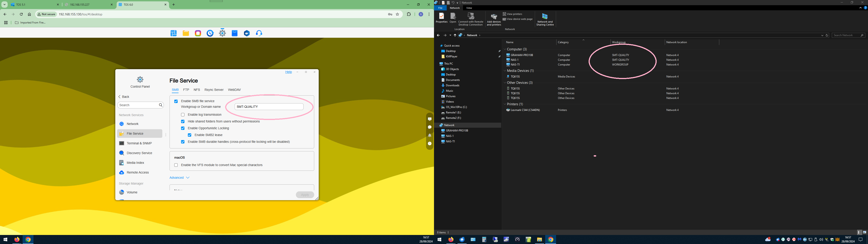Viewport: 868px width, 244px height.
Task: Enable log transmission checkbox
Action: [183, 115]
